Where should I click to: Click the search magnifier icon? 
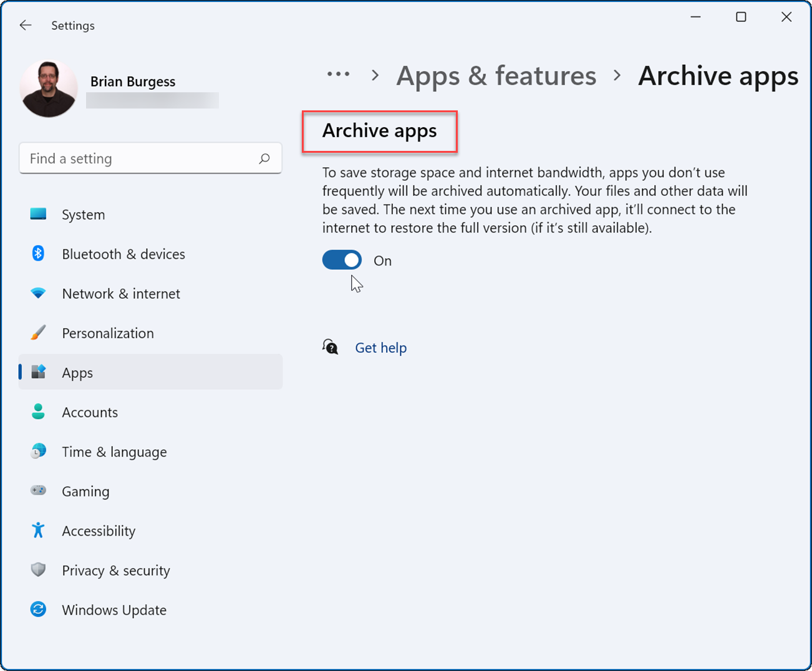265,158
